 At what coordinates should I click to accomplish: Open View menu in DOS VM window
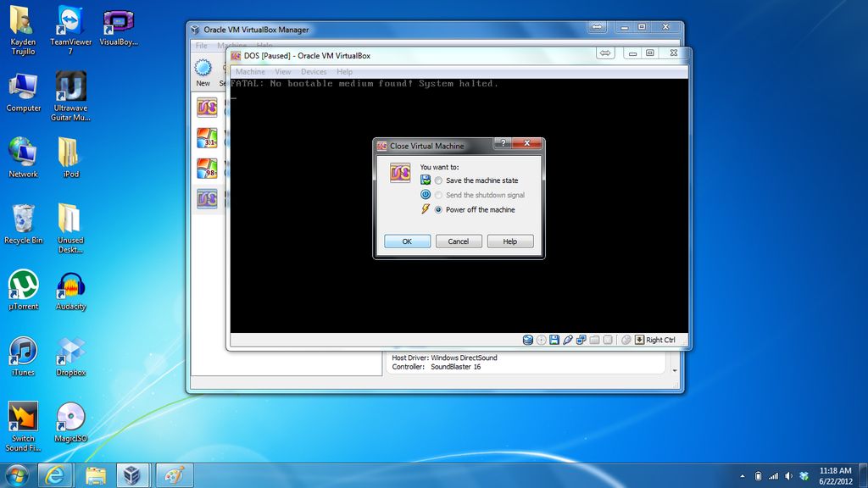click(283, 72)
